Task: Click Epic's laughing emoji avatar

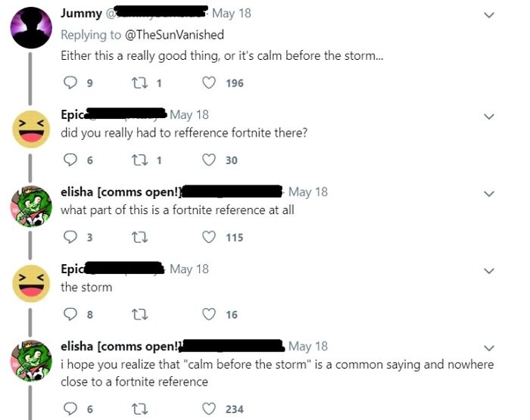Action: (30, 128)
